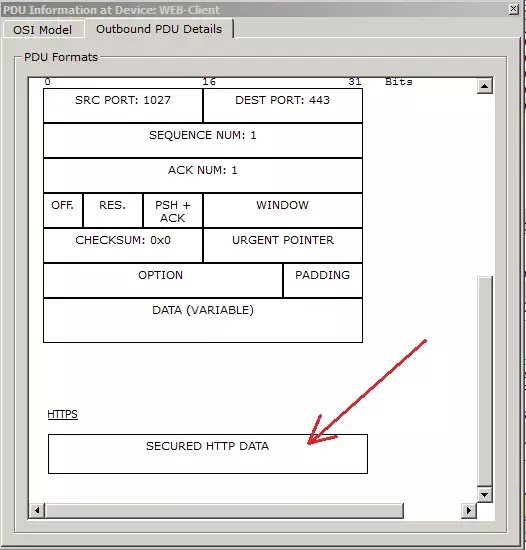
Task: Select the SRC PORT: 1027 field
Action: [x=123, y=106]
